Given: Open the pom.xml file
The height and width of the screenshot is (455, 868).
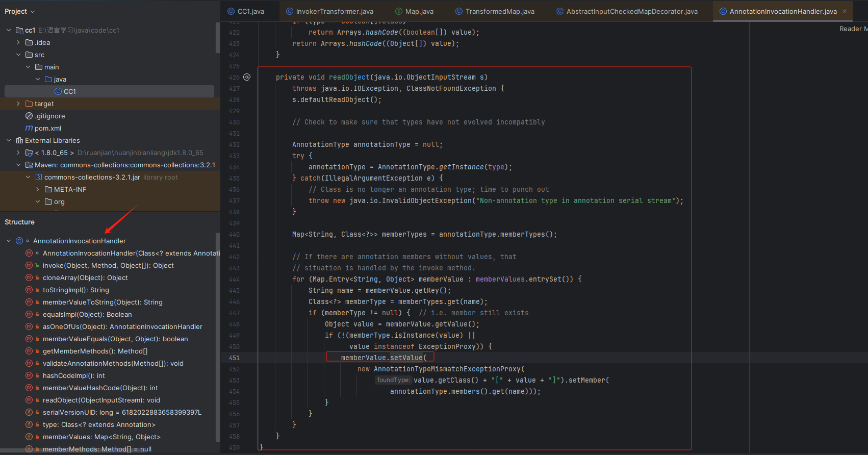Looking at the screenshot, I should pos(48,128).
